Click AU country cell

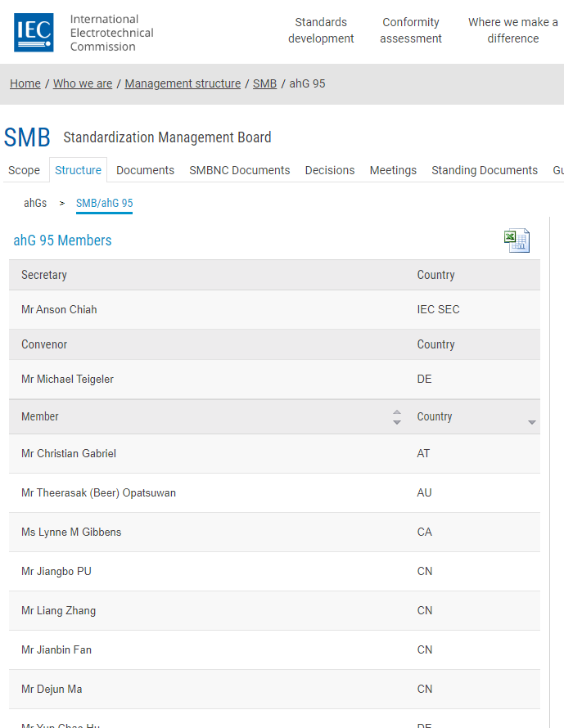tap(425, 493)
